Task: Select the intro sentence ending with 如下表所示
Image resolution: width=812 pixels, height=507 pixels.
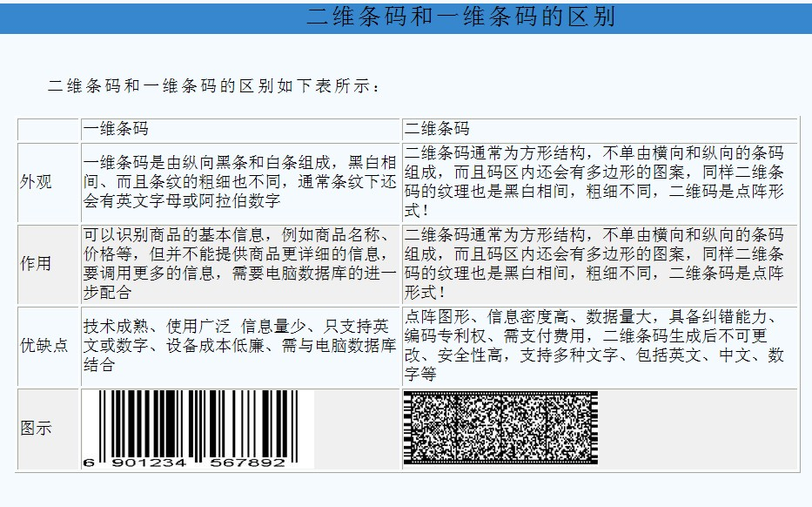Action: coord(213,86)
